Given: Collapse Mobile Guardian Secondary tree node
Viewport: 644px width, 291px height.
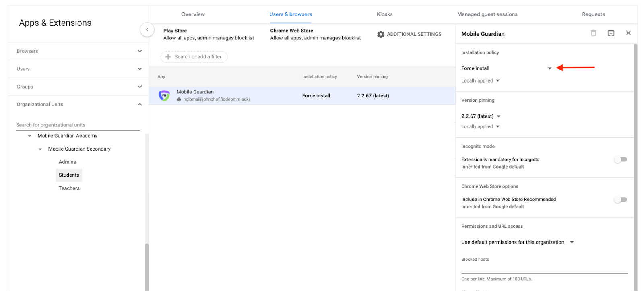Looking at the screenshot, I should [x=40, y=149].
